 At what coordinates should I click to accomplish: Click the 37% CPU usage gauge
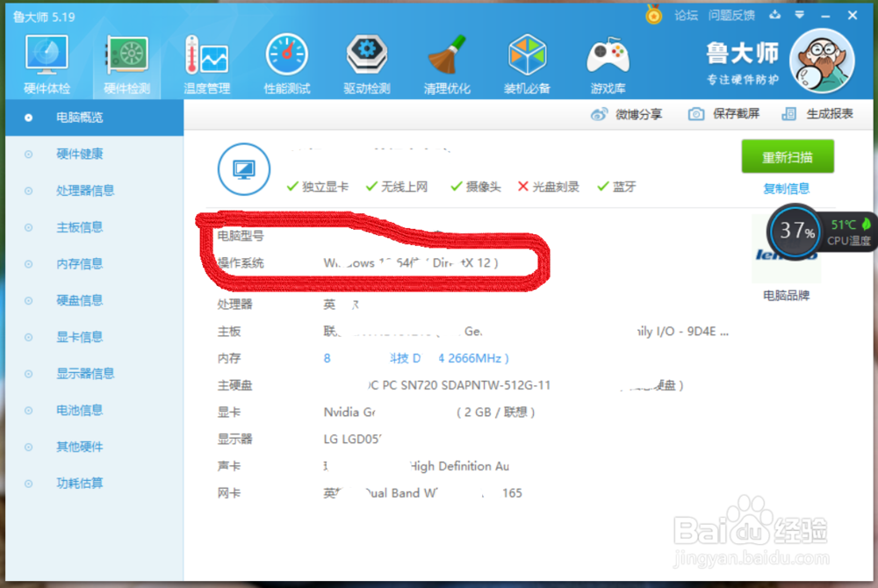796,231
